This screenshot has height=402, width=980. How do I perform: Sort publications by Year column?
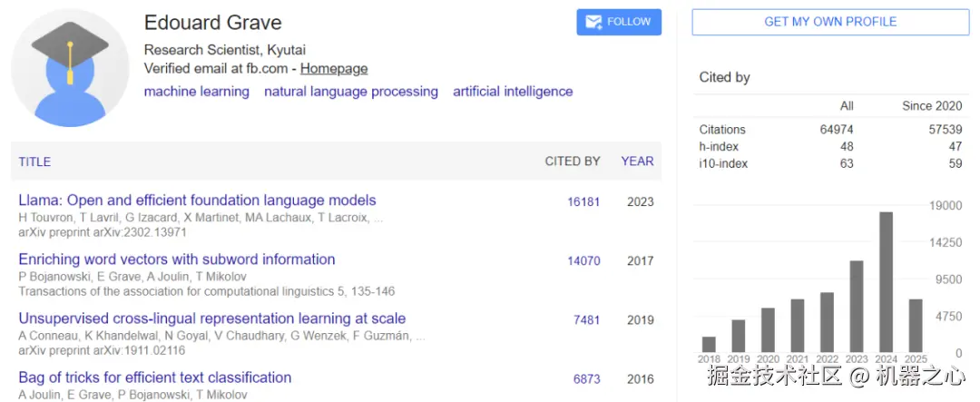637,162
